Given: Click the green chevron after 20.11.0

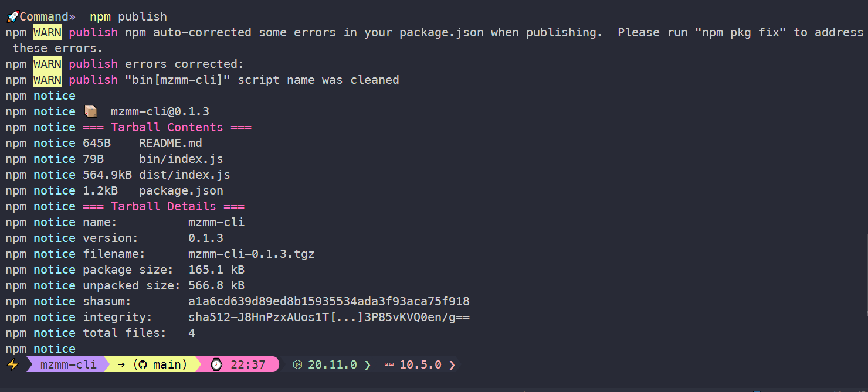Looking at the screenshot, I should coord(368,364).
